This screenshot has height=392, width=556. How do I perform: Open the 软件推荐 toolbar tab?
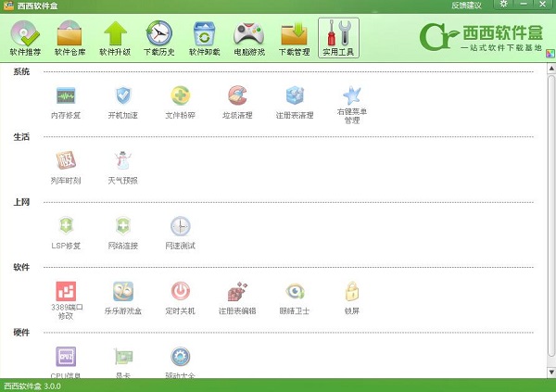pos(25,38)
